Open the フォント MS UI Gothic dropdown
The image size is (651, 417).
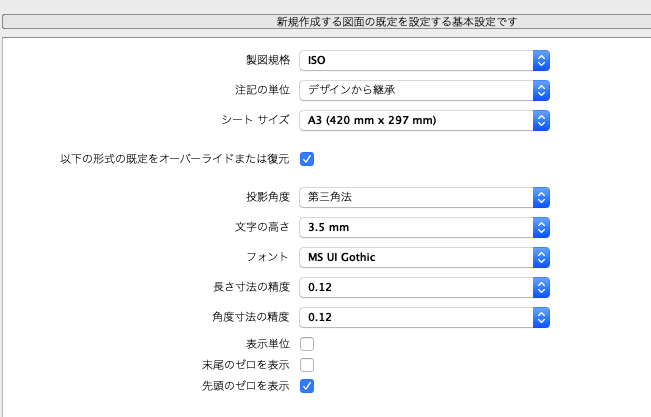(424, 258)
